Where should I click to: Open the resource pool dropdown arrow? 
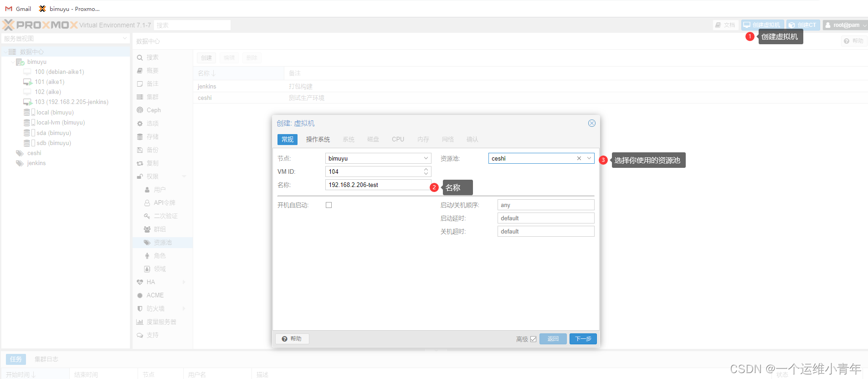[x=589, y=158]
